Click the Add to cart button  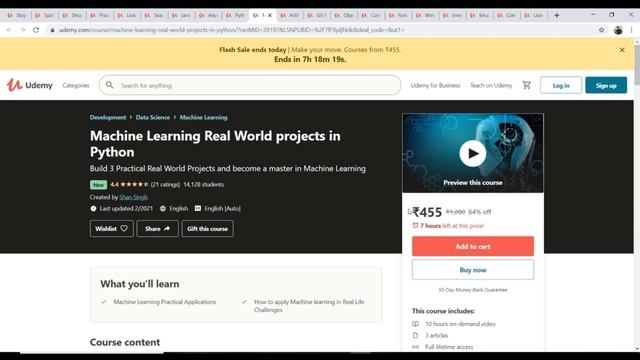(473, 246)
